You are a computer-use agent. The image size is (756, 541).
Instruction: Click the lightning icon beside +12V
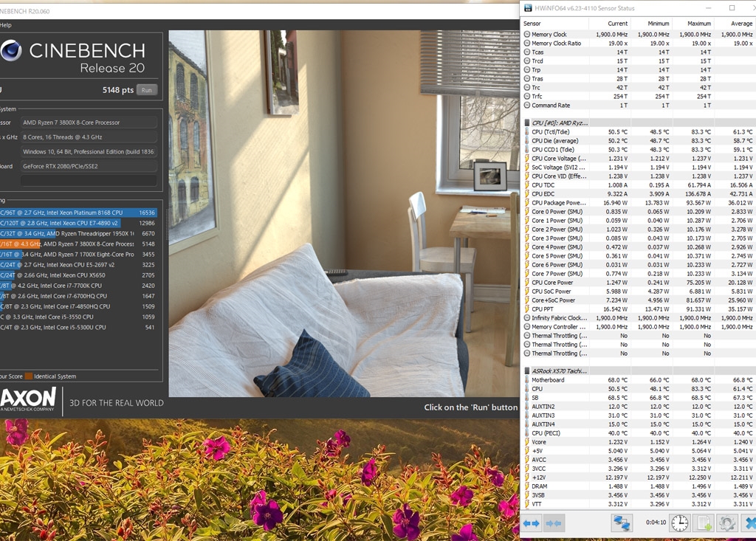pos(527,478)
